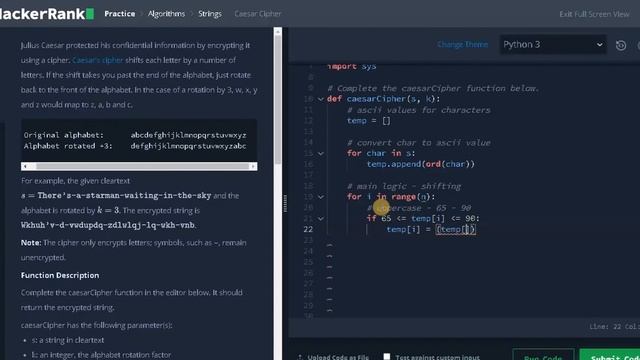Toggle Test against custom input checkbox
Screen dimensions: 640x360
(x=387, y=356)
